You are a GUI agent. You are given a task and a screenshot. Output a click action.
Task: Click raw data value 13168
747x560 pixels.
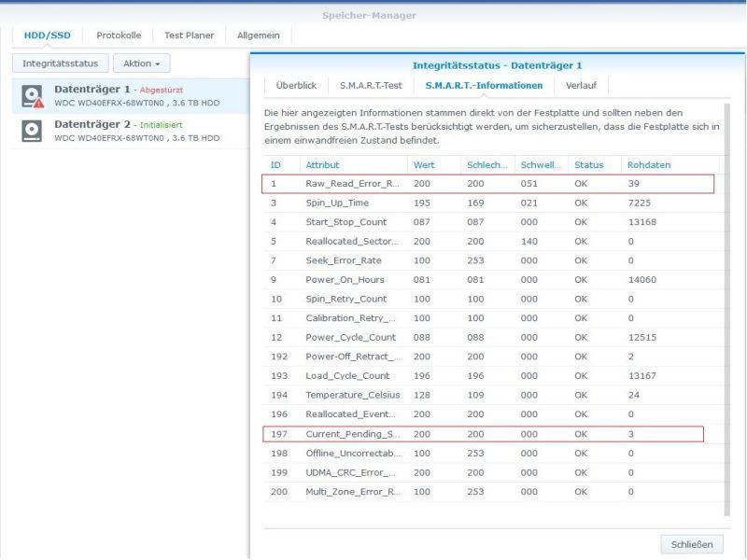[x=641, y=222]
